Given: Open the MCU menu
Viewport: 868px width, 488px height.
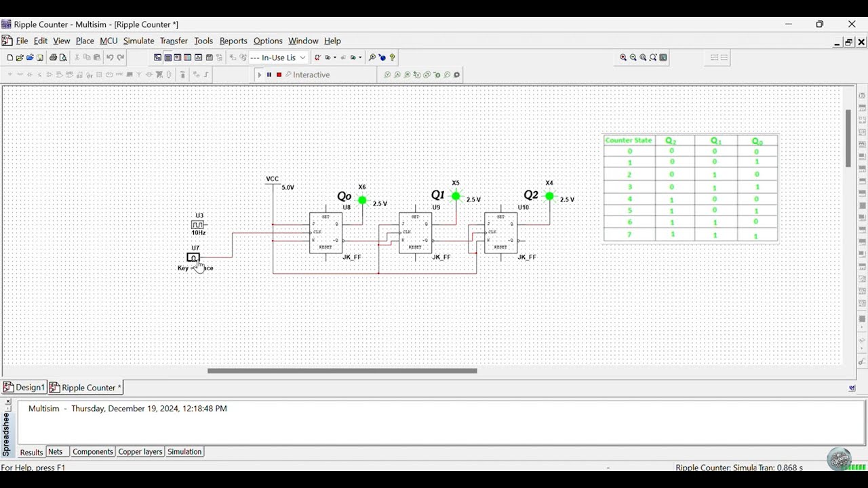Looking at the screenshot, I should click(108, 41).
